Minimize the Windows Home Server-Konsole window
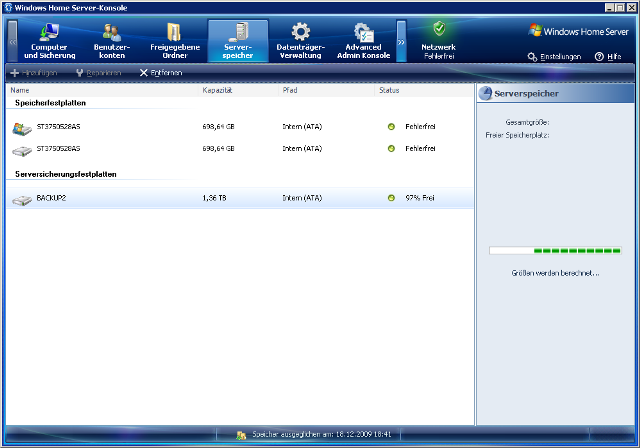Viewport: 640px width, 448px height. point(609,7)
